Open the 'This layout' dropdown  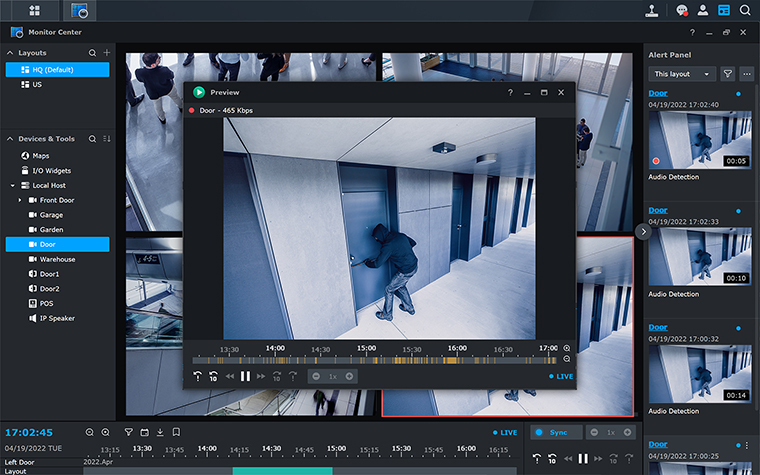683,74
